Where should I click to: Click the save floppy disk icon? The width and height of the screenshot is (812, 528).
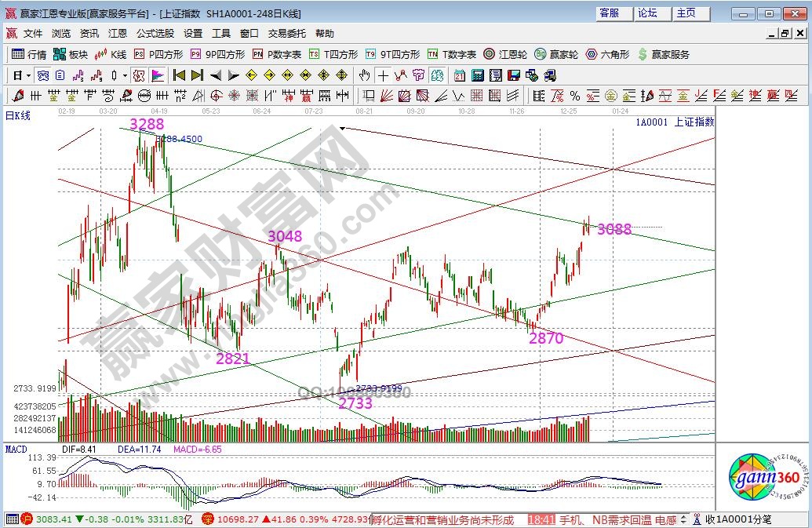click(513, 75)
